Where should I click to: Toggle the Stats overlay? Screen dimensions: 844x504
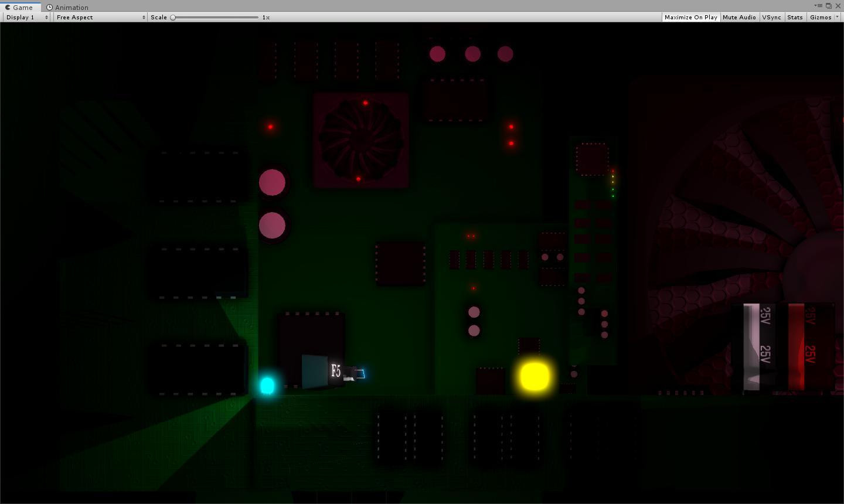(795, 17)
